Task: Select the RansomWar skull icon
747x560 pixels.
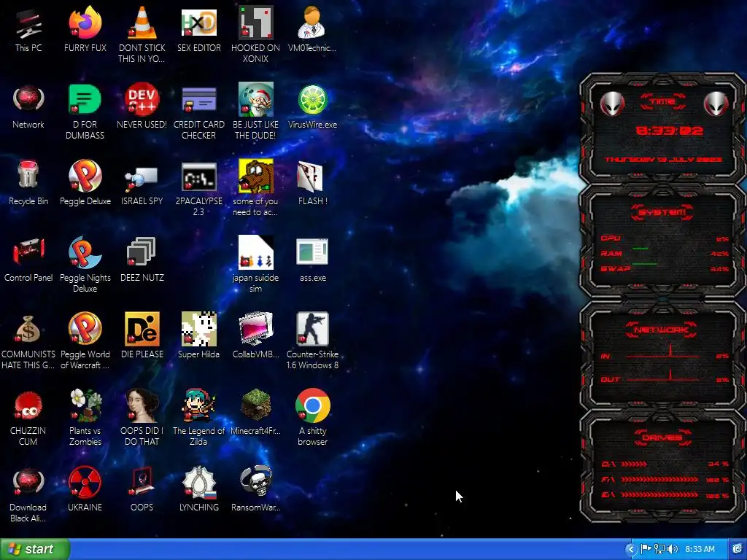Action: pyautogui.click(x=255, y=481)
